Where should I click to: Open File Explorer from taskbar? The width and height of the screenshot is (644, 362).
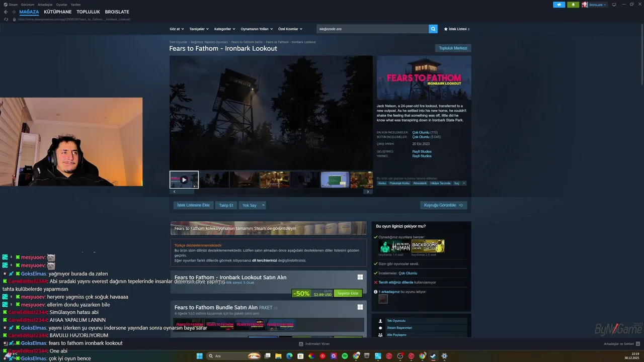(x=278, y=356)
